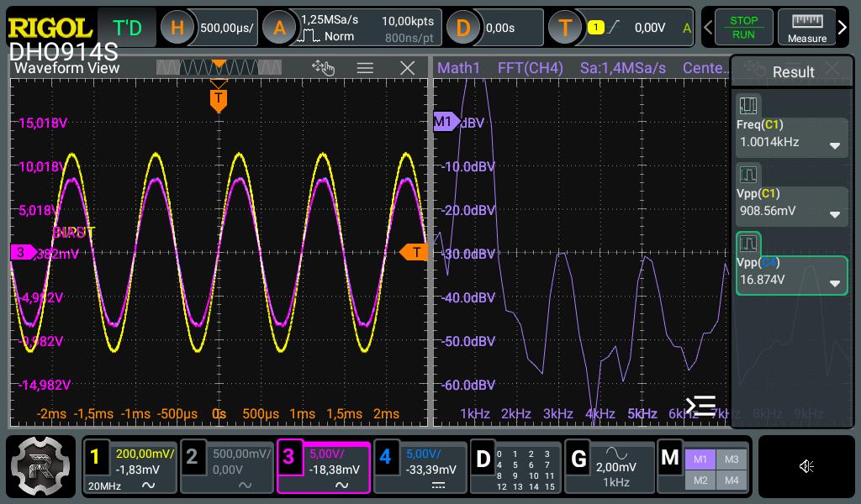Expand the Vpp(C1) result dropdown arrow
861x504 pixels.
[x=835, y=214]
